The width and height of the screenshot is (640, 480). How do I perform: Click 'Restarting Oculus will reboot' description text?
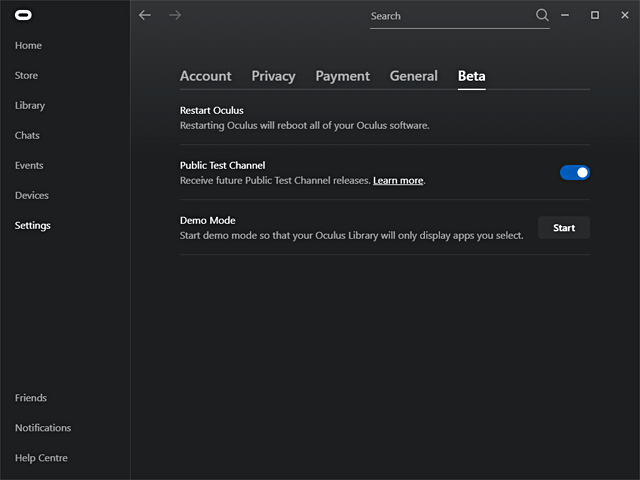pyautogui.click(x=304, y=125)
